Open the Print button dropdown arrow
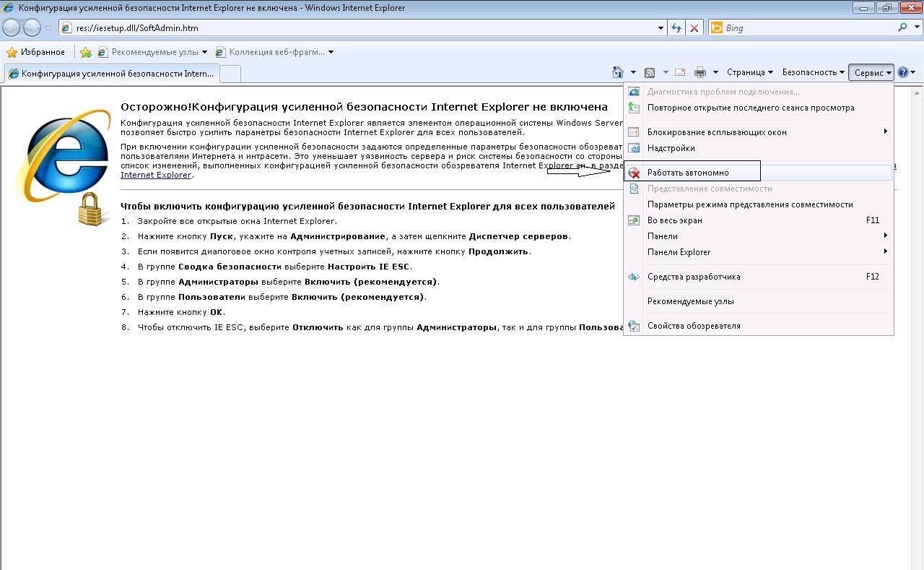Screen dimensions: 924x570 715,72
